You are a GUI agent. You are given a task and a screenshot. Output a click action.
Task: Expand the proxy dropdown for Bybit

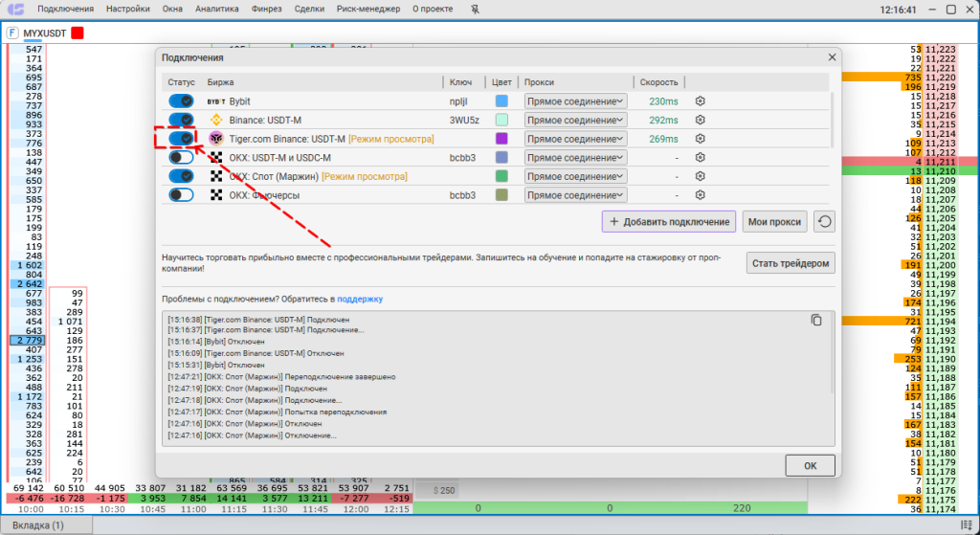pos(575,100)
